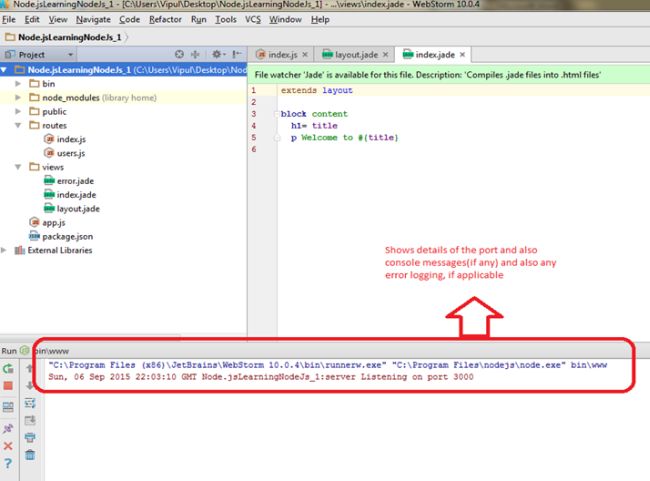This screenshot has width=650, height=481.
Task: Stop the running process via red square
Action: (8, 386)
